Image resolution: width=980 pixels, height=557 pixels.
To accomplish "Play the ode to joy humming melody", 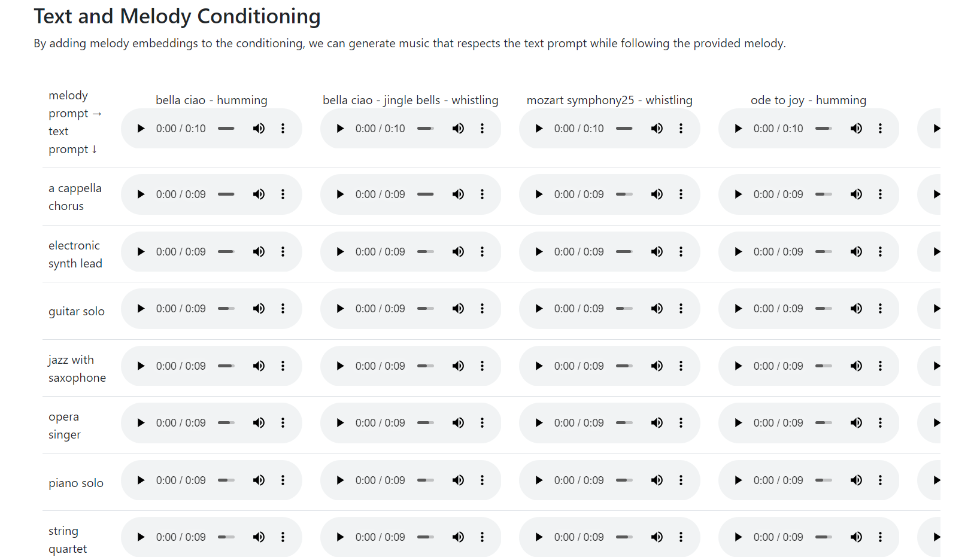I will coord(738,129).
